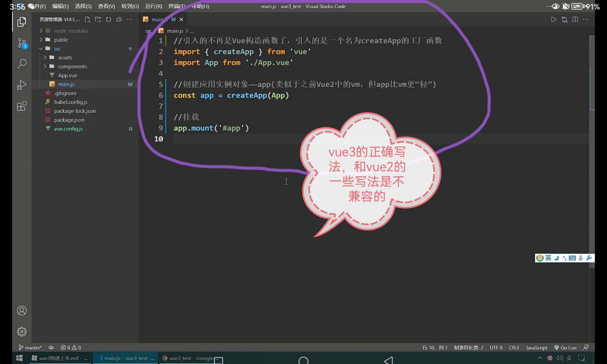Collapse the src folder
Image resolution: width=607 pixels, height=364 pixels.
pos(57,49)
